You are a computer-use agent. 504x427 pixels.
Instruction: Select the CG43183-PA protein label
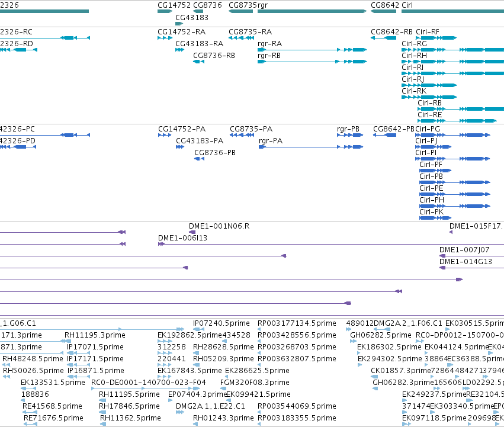tap(200, 141)
